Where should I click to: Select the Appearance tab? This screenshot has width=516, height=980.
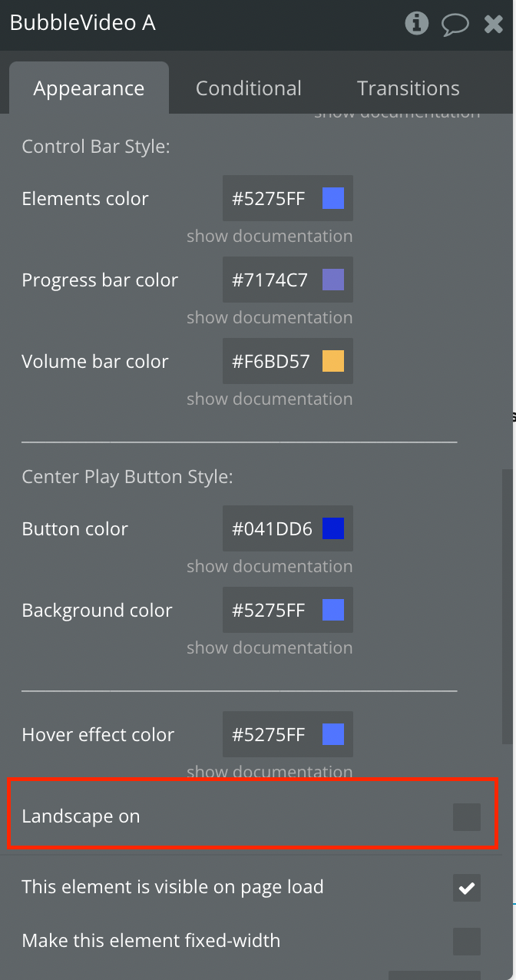(x=89, y=88)
